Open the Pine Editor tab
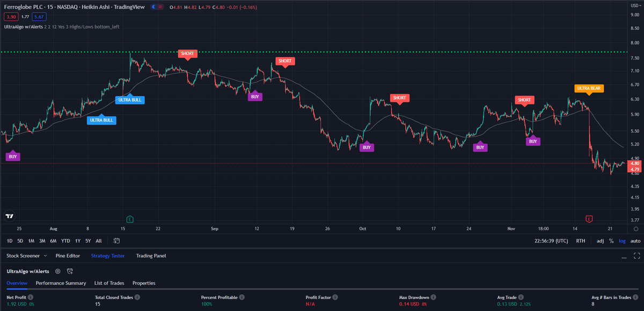The height and width of the screenshot is (311, 644). pos(68,256)
